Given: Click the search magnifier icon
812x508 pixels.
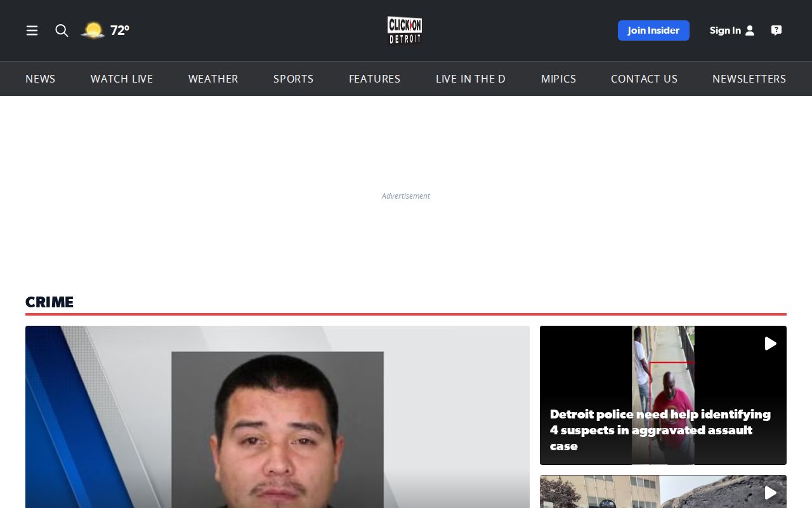Looking at the screenshot, I should pyautogui.click(x=62, y=30).
